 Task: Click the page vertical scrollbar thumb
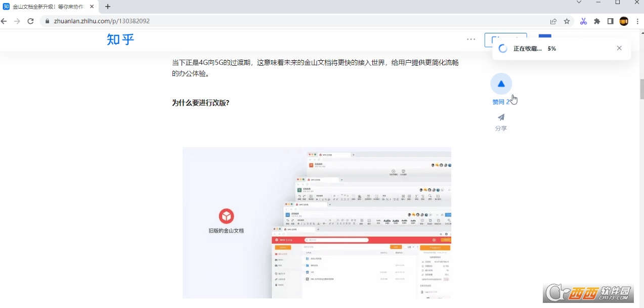click(x=641, y=89)
